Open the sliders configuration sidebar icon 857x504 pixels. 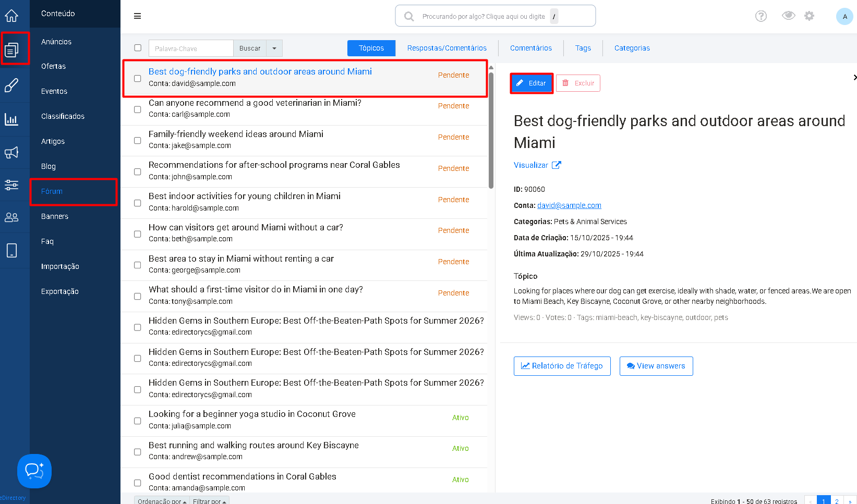(11, 185)
